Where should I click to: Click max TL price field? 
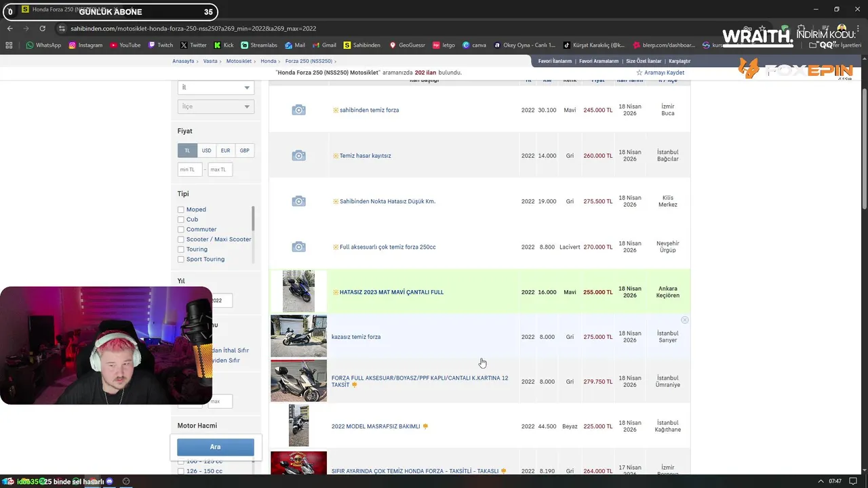pos(220,169)
